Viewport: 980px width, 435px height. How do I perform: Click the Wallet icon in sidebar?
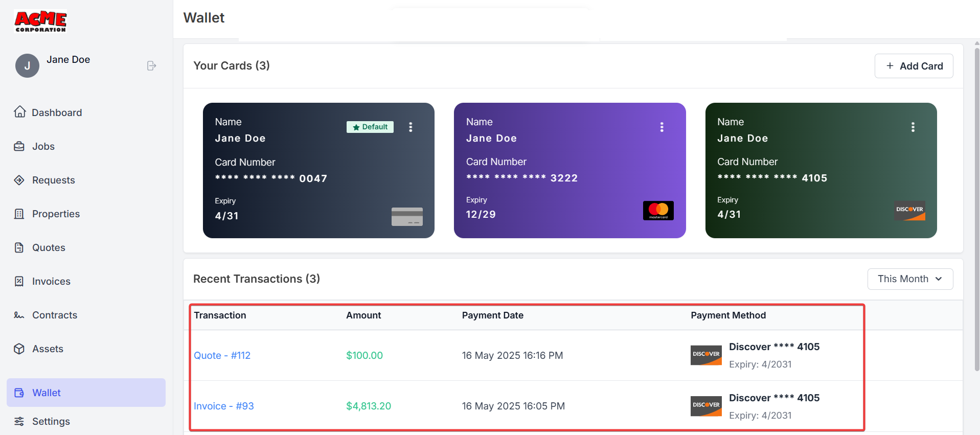tap(19, 393)
